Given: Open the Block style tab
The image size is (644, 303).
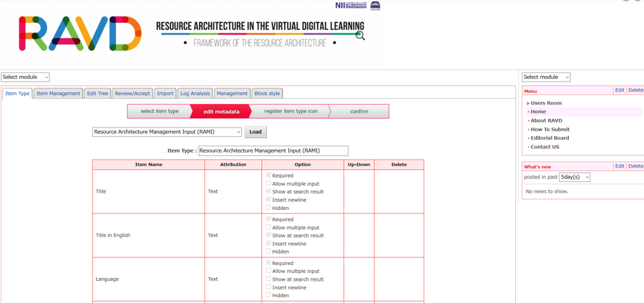Looking at the screenshot, I should pyautogui.click(x=267, y=93).
